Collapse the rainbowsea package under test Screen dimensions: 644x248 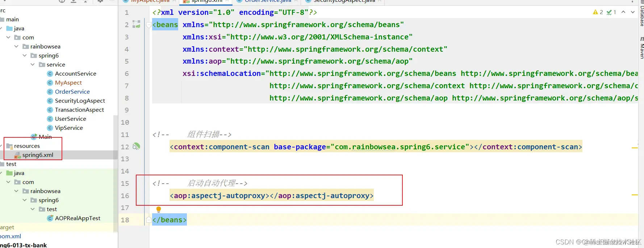[16, 191]
